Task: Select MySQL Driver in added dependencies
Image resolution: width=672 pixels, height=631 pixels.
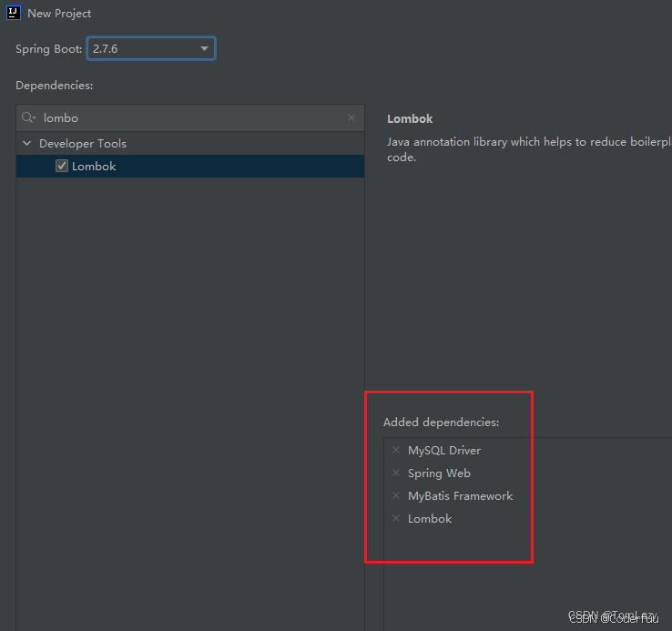Action: tap(444, 451)
